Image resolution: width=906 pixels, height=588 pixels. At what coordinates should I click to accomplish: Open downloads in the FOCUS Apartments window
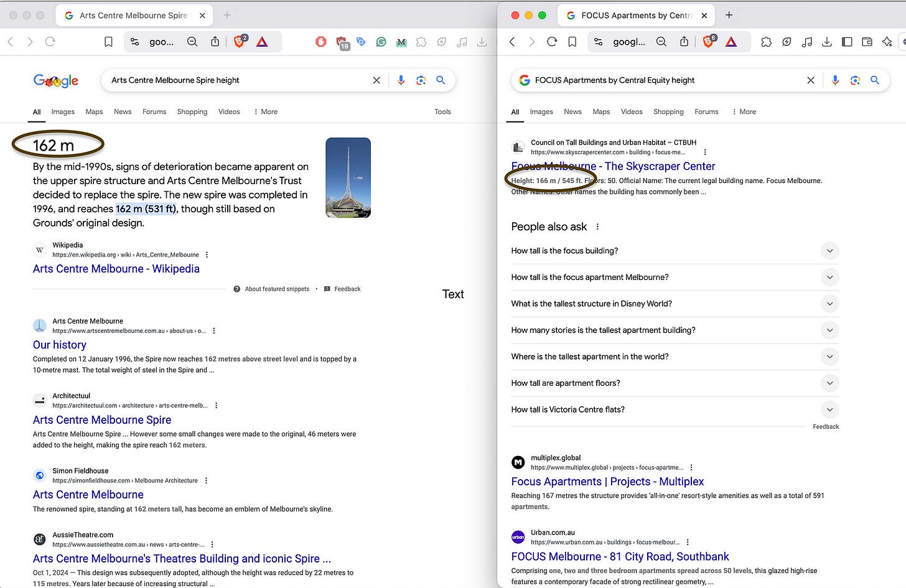(x=826, y=42)
